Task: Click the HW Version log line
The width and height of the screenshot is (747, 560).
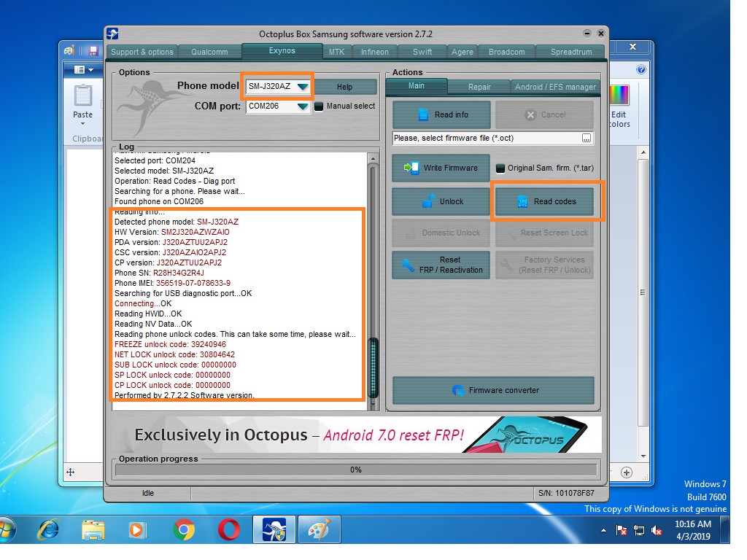Action: pos(171,233)
